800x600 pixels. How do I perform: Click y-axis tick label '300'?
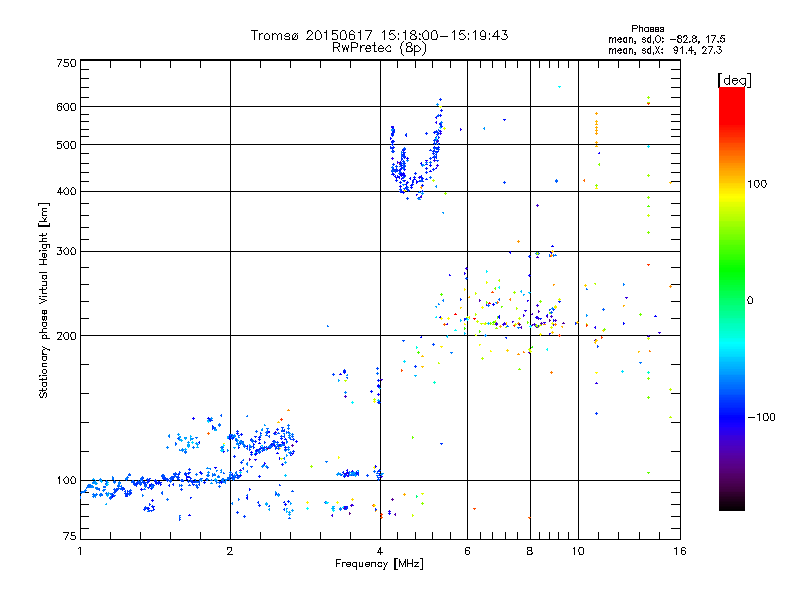point(66,251)
